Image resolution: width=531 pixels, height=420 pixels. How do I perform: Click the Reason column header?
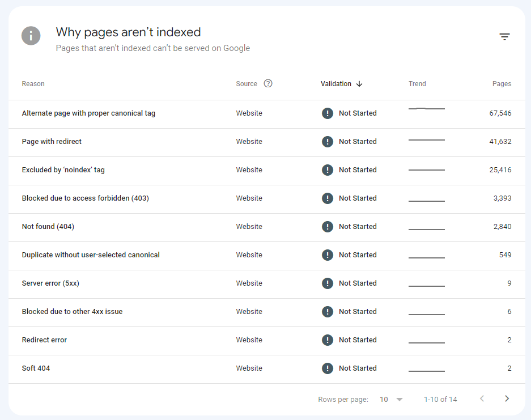click(33, 84)
